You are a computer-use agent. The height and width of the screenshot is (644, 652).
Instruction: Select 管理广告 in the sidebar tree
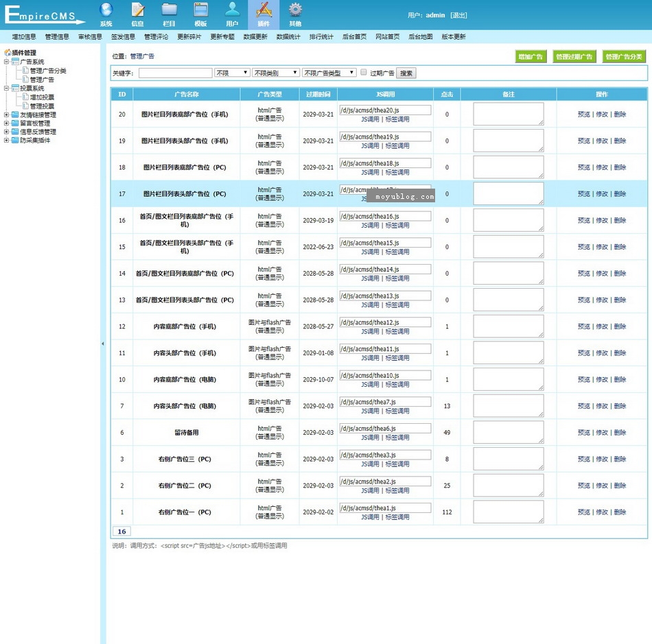point(42,80)
